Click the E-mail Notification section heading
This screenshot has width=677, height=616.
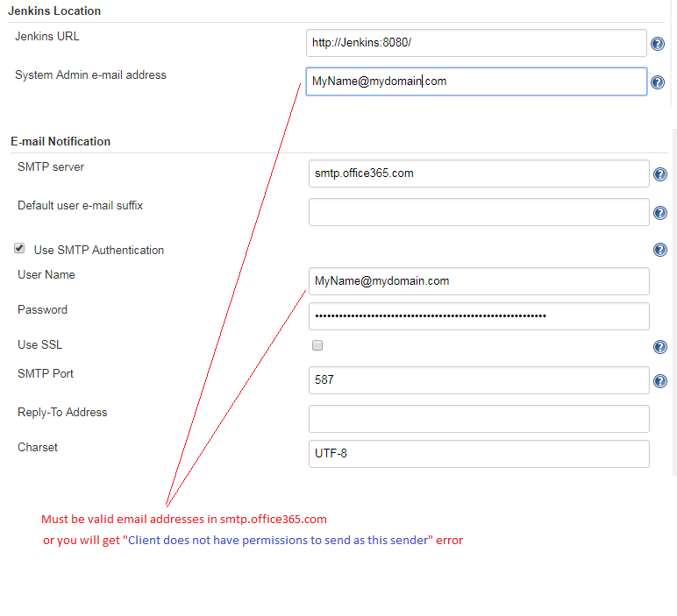click(x=61, y=141)
